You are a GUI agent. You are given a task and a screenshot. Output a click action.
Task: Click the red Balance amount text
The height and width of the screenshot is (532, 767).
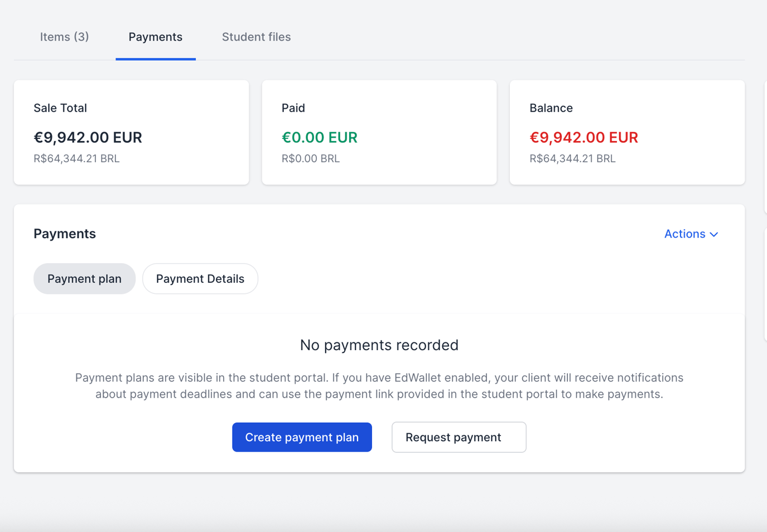click(x=583, y=137)
